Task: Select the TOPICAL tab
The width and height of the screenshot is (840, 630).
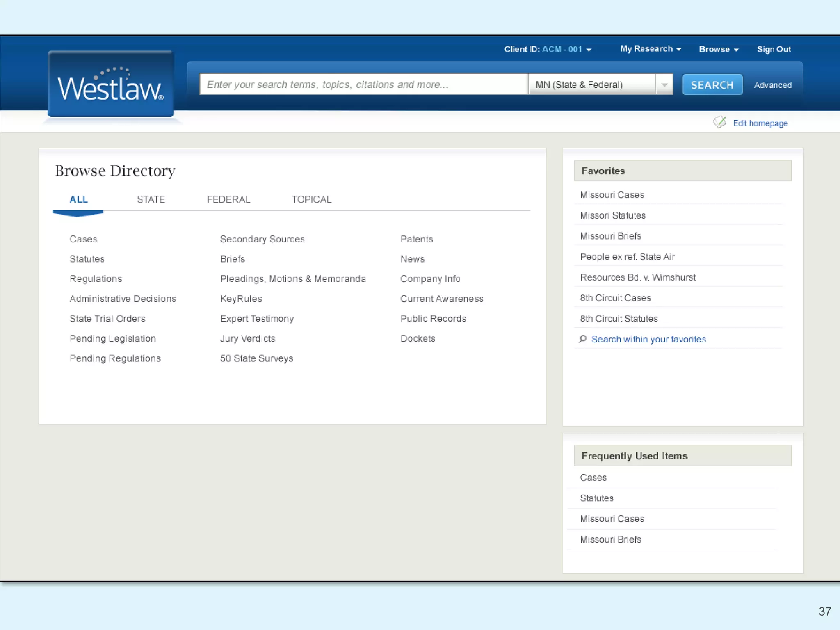Action: point(311,199)
